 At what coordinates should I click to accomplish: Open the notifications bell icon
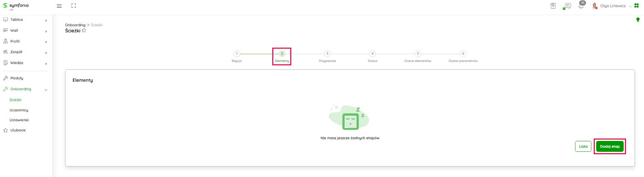coord(581,6)
